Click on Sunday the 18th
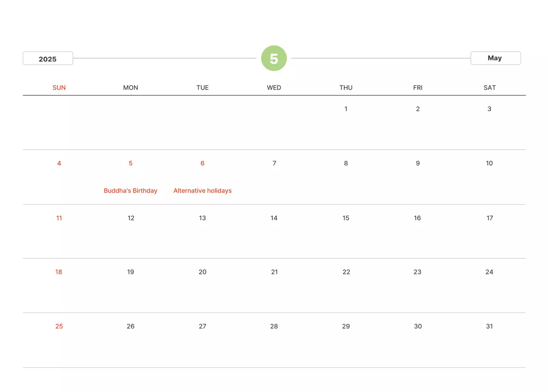This screenshot has height=392, width=548. click(x=59, y=272)
